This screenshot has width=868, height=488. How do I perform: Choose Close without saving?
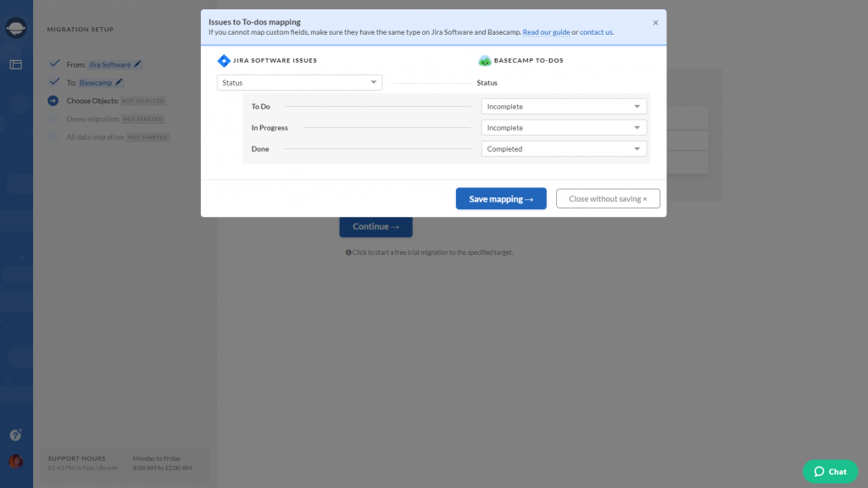[x=606, y=197]
